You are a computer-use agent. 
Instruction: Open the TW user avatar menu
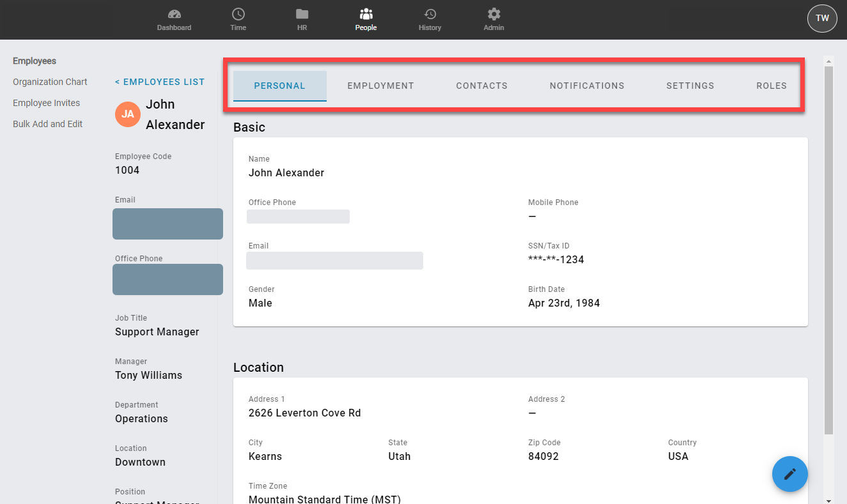(x=822, y=18)
